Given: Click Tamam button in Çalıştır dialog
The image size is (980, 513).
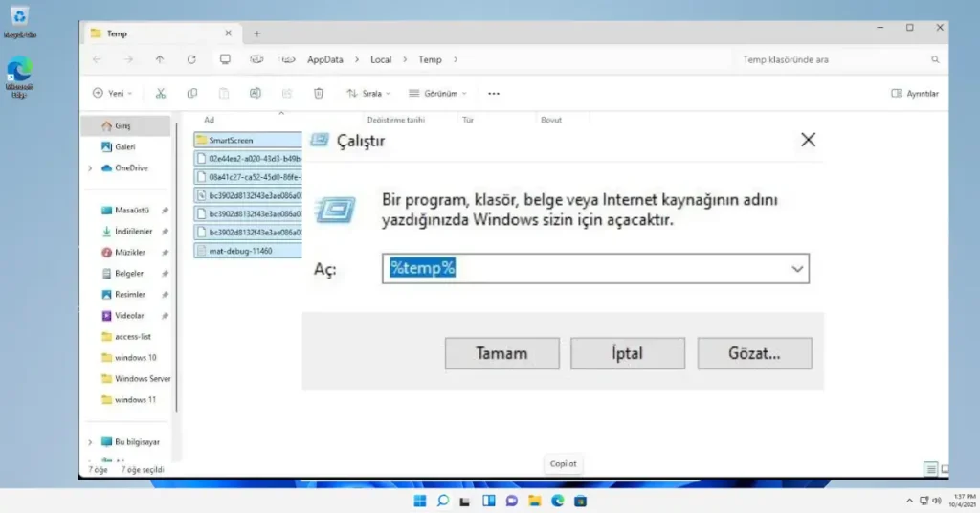Looking at the screenshot, I should tap(501, 354).
